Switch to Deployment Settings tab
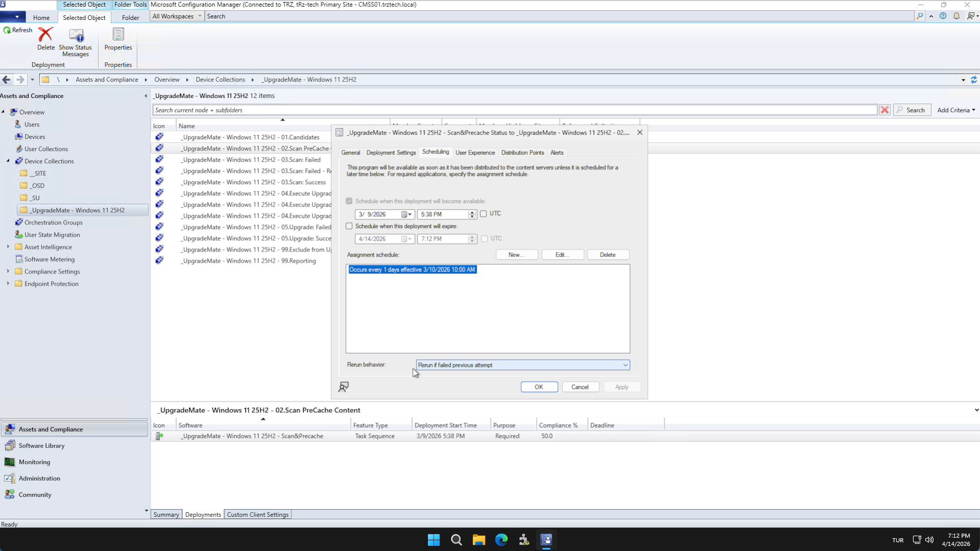 coord(391,153)
